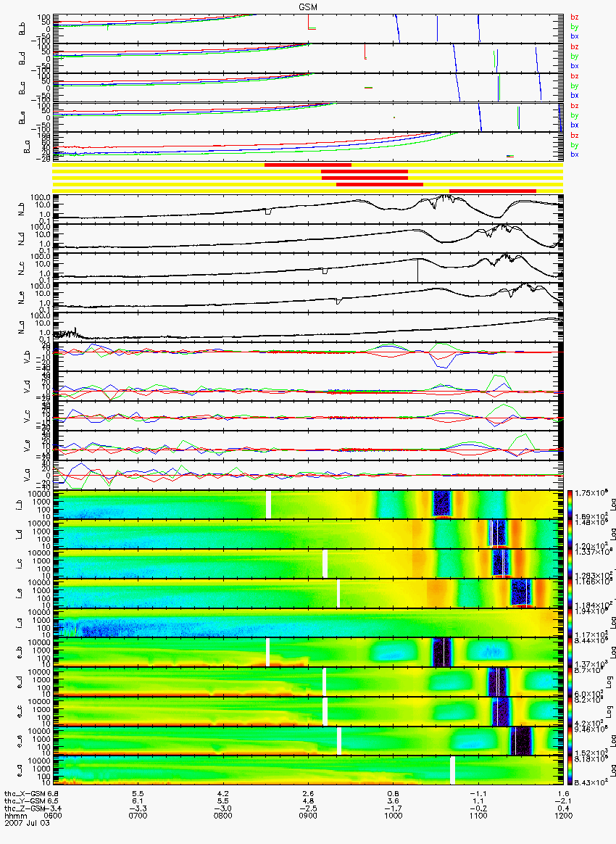Click the bx legend beside the B_b panel

coord(575,36)
